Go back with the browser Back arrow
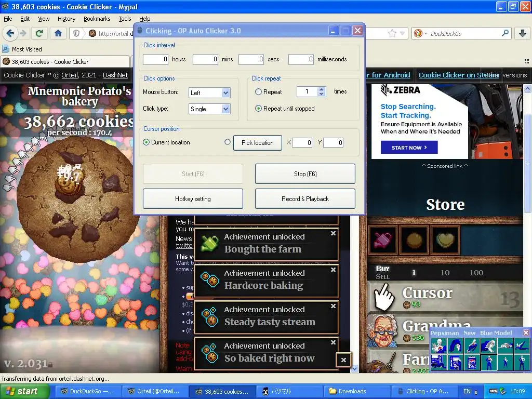The image size is (532, 399). 10,33
